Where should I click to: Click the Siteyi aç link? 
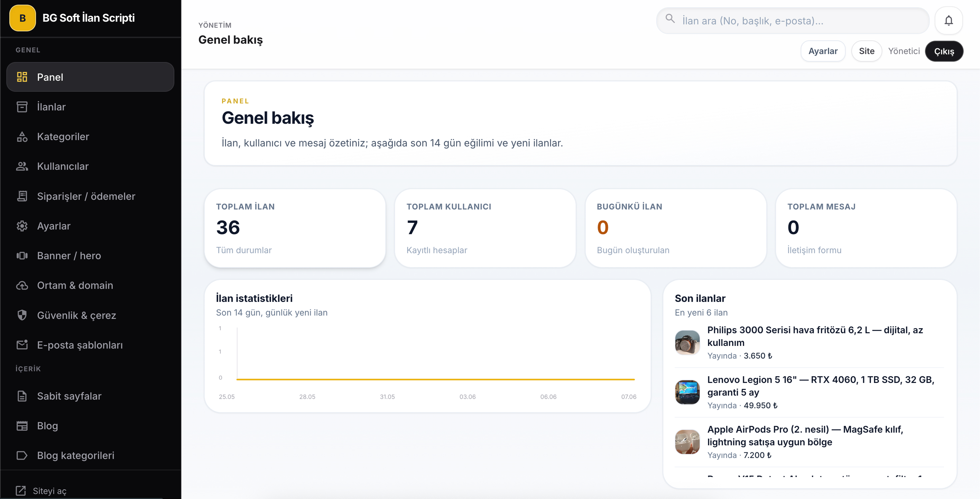(x=41, y=491)
